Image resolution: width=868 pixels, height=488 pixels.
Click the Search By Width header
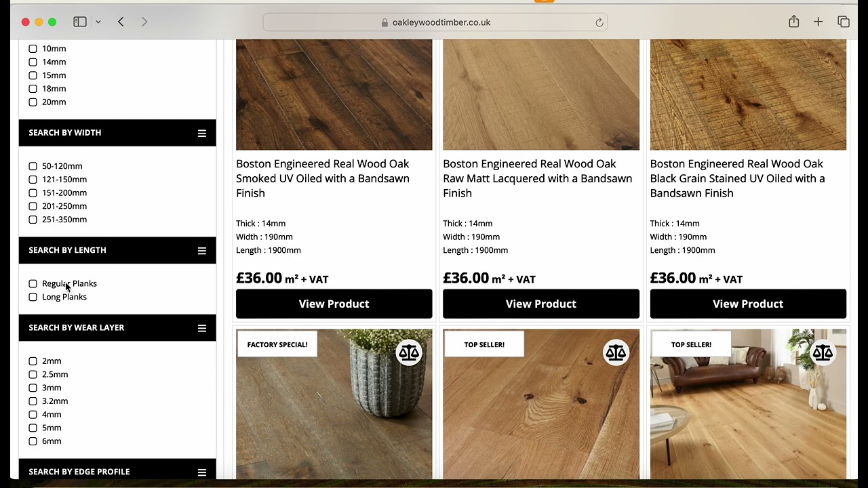117,133
